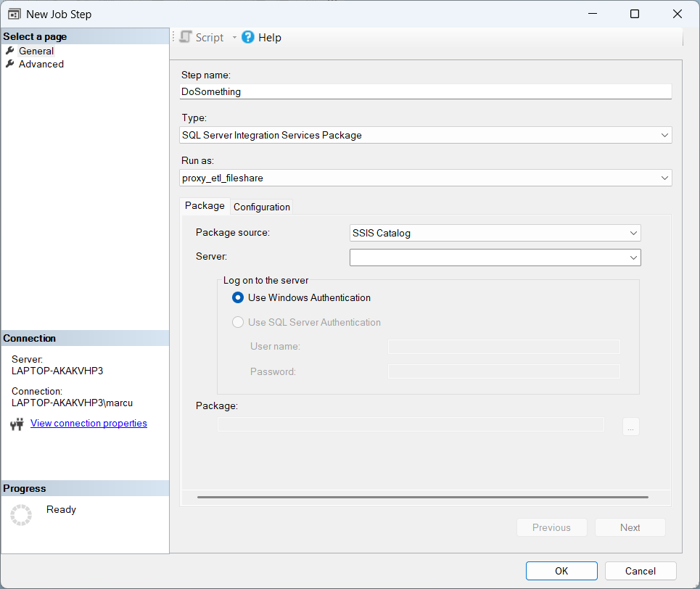The image size is (700, 589).
Task: Switch to the Configuration tab
Action: point(262,207)
